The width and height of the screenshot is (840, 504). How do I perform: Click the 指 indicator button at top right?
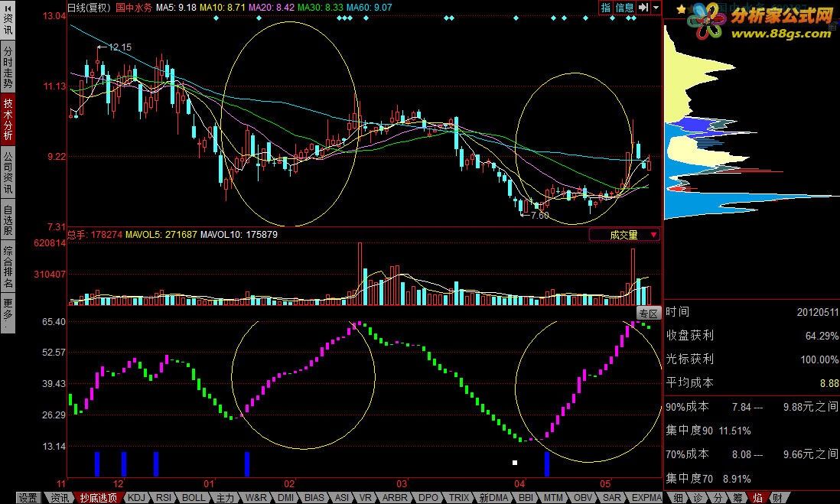pyautogui.click(x=605, y=8)
